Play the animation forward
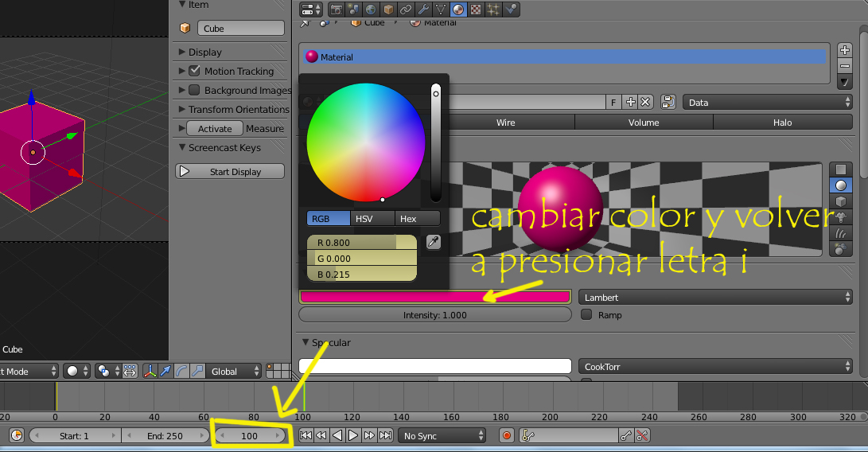868x452 pixels. pos(352,436)
